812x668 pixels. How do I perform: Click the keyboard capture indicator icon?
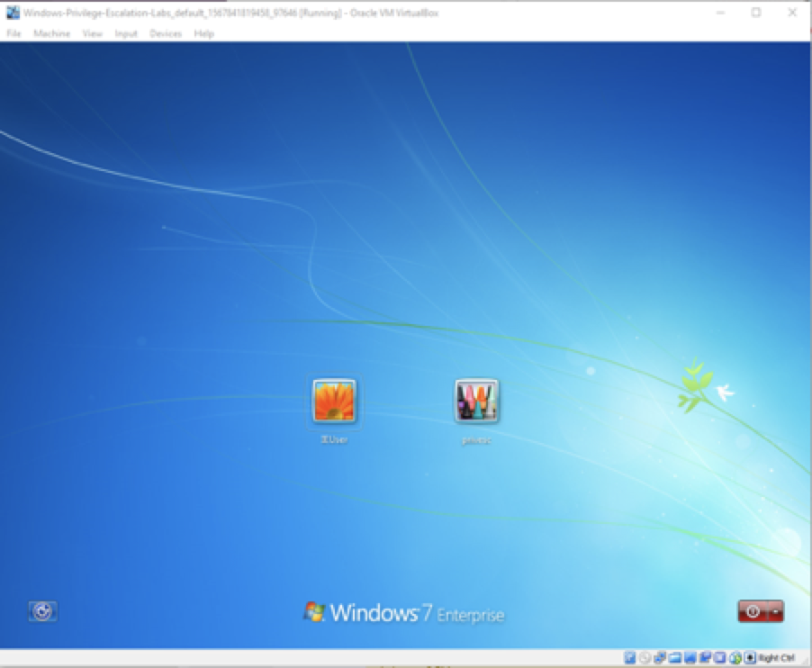[x=750, y=657]
